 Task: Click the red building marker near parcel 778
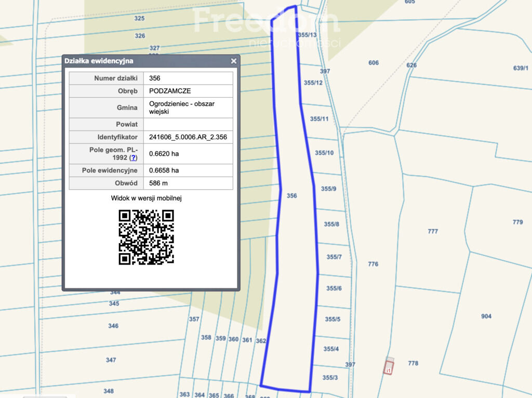tap(388, 367)
